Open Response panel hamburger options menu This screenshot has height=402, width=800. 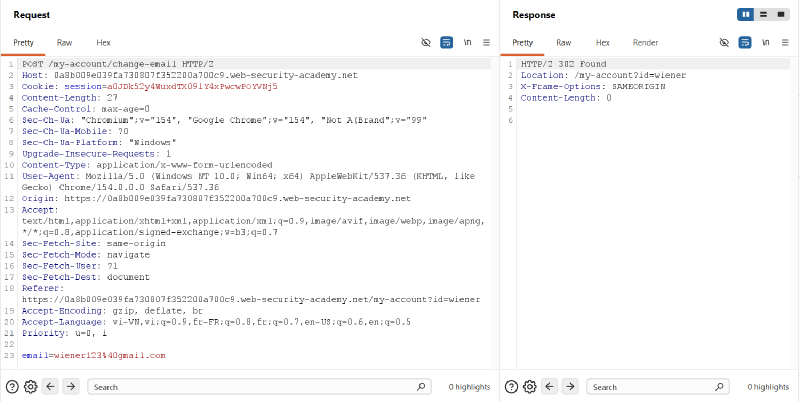(785, 42)
